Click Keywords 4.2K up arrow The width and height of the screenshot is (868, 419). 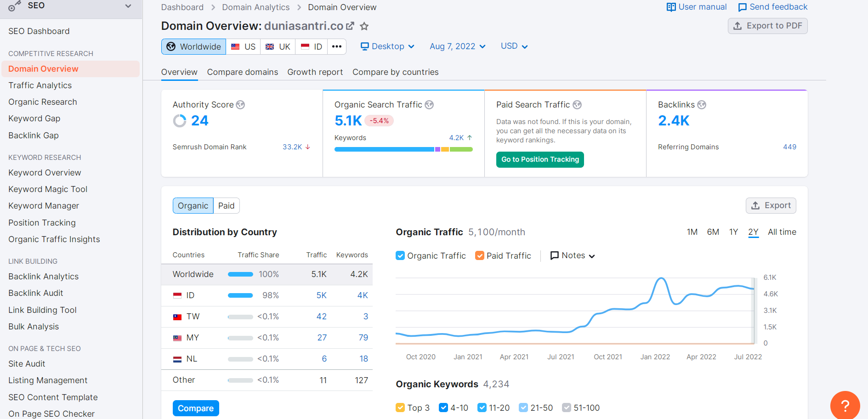click(470, 137)
